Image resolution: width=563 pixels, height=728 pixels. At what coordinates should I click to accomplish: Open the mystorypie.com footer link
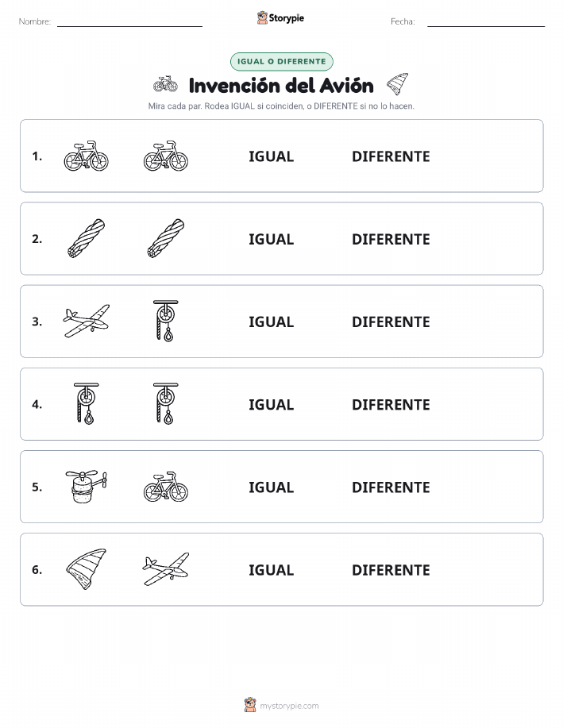(281, 705)
